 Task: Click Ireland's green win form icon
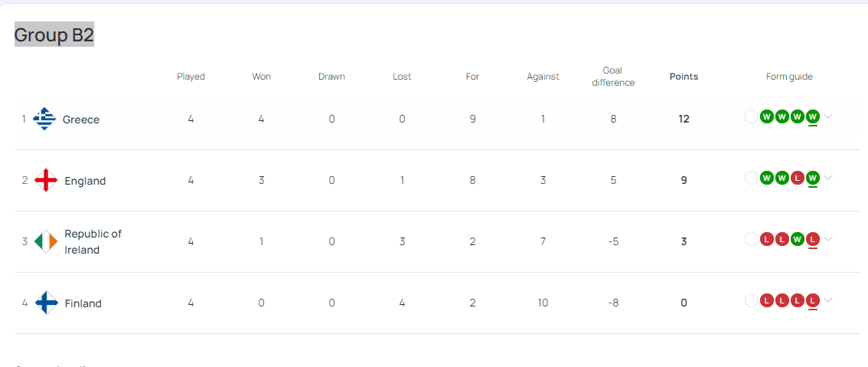[798, 239]
